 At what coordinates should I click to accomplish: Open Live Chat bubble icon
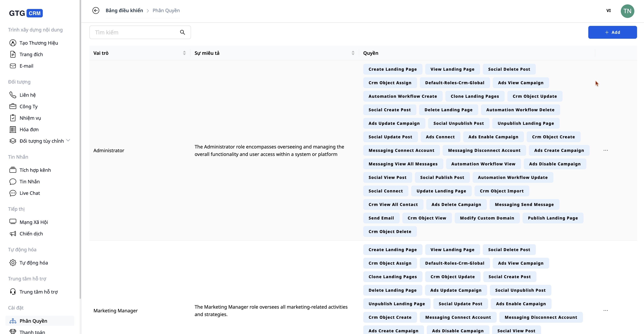coord(13,193)
